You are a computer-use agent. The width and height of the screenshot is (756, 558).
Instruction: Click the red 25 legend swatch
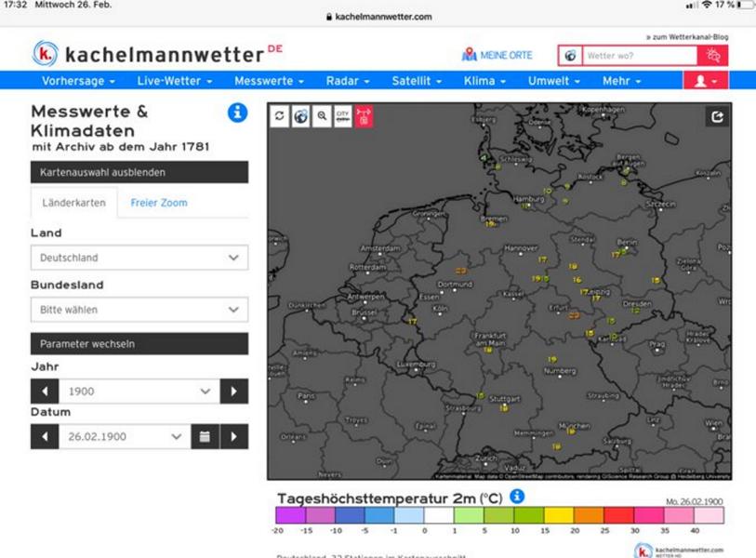click(618, 515)
